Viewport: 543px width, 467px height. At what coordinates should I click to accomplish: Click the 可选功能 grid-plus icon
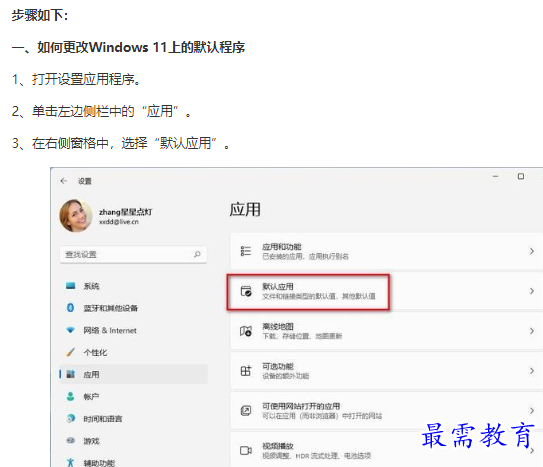(246, 371)
